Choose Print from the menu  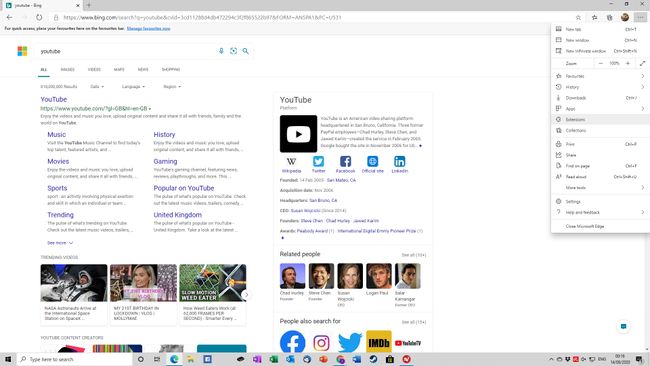tap(600, 144)
